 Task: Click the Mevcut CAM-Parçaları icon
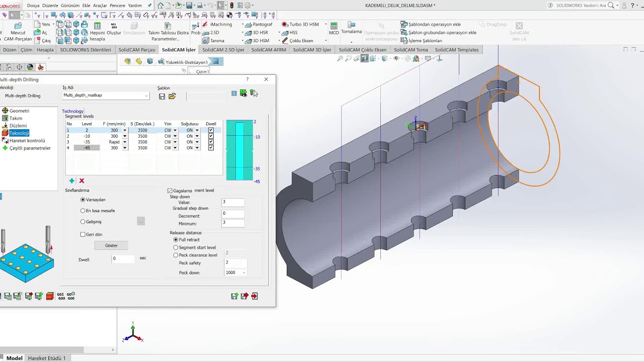point(18,26)
